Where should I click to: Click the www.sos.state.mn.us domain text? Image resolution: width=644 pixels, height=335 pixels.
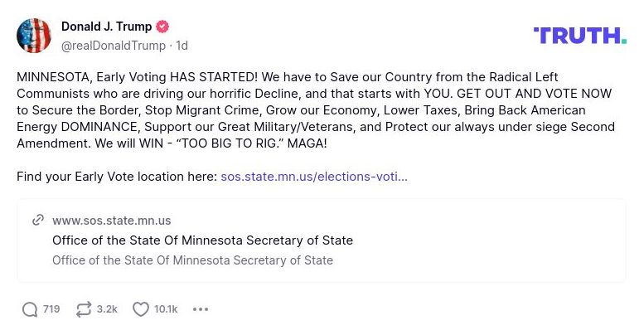tap(111, 221)
